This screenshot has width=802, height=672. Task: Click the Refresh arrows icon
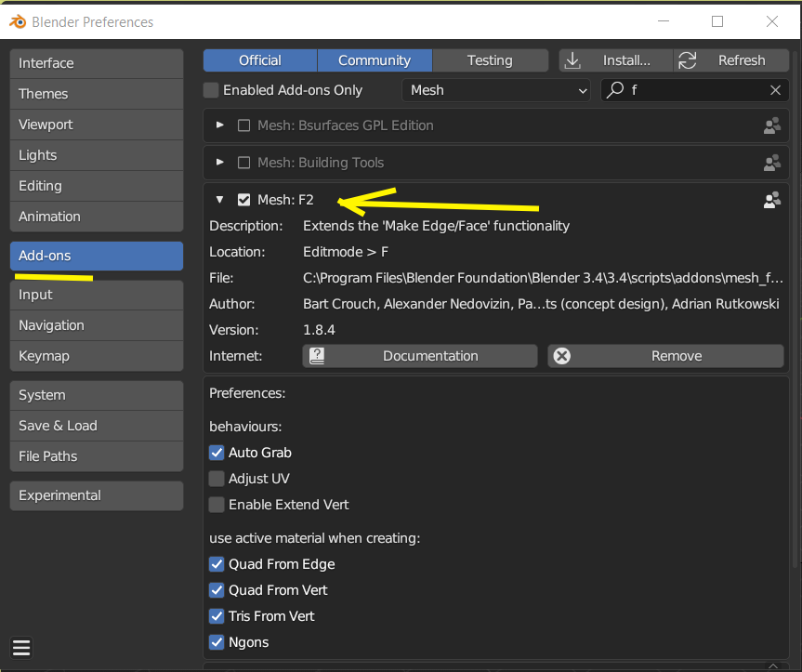(x=688, y=60)
